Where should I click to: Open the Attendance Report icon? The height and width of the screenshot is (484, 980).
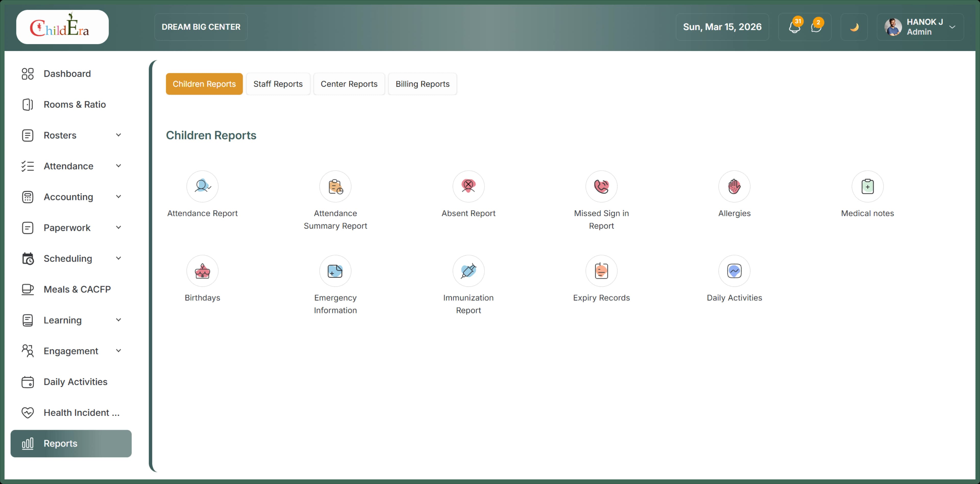202,186
